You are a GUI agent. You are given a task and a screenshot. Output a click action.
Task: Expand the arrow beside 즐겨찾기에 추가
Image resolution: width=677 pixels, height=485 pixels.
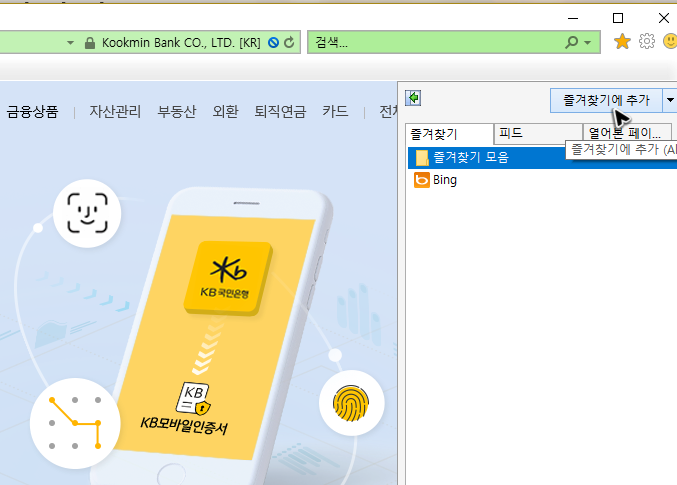pyautogui.click(x=670, y=100)
